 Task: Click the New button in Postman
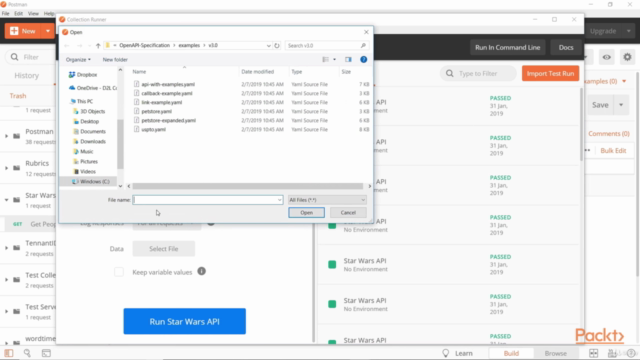pyautogui.click(x=23, y=31)
